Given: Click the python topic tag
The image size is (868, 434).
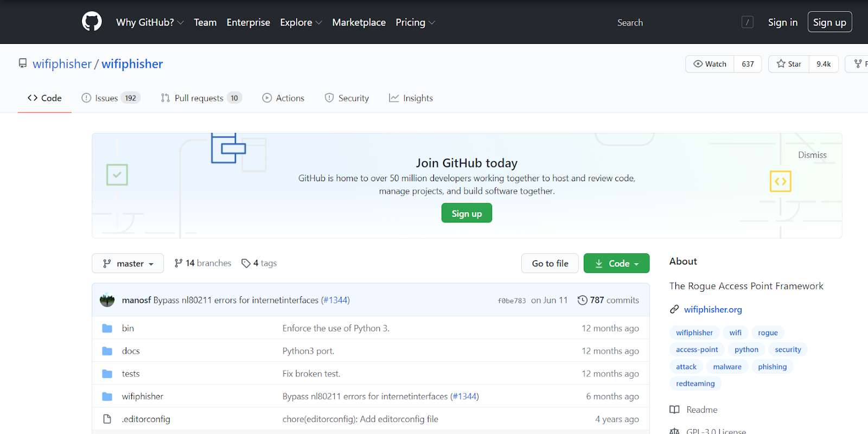Looking at the screenshot, I should 746,349.
